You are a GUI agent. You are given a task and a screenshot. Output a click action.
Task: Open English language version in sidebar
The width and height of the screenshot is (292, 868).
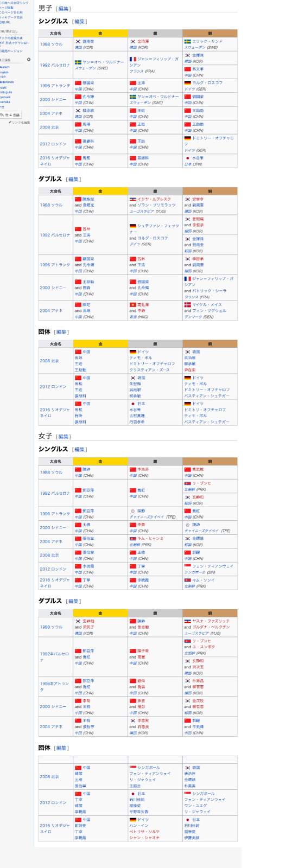point(4,72)
